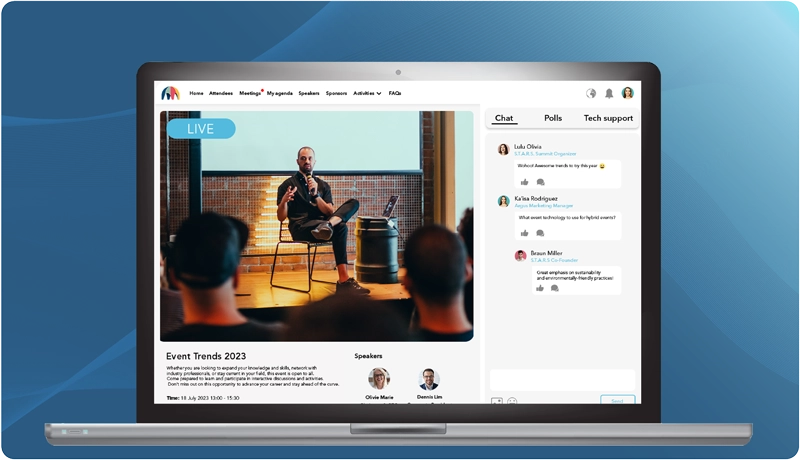The height and width of the screenshot is (460, 800).
Task: Click the 'Awesome trends to try' message
Action: pos(561,166)
